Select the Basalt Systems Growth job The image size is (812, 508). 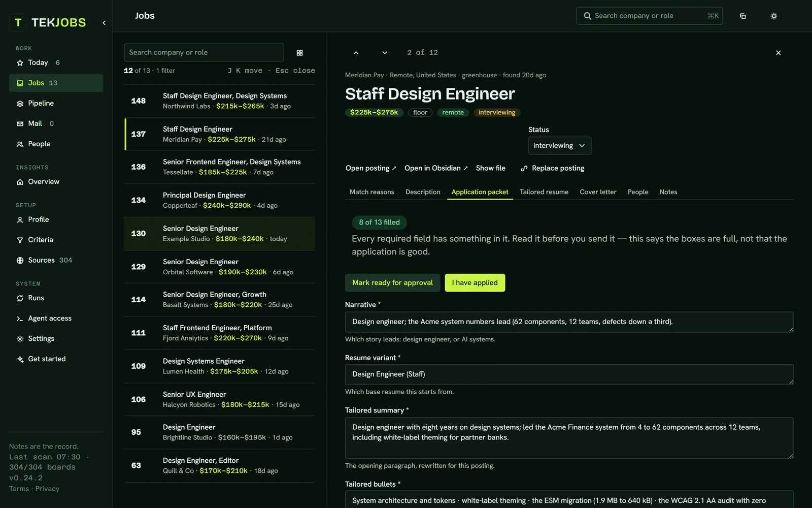[x=220, y=300]
